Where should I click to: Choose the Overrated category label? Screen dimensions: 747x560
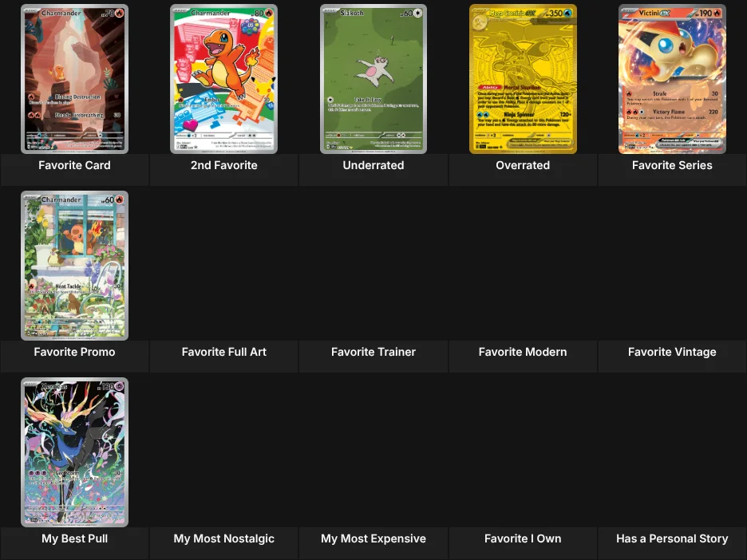click(x=523, y=165)
